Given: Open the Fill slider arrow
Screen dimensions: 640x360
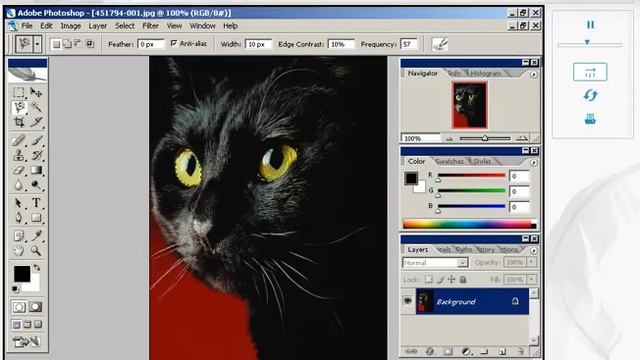Looking at the screenshot, I should point(531,279).
